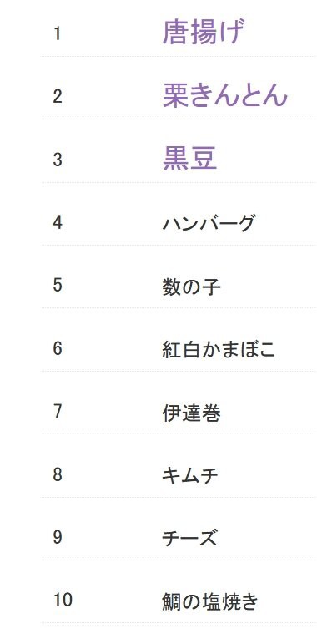Select the チーズ entry
The height and width of the screenshot is (644, 317).
point(189,538)
